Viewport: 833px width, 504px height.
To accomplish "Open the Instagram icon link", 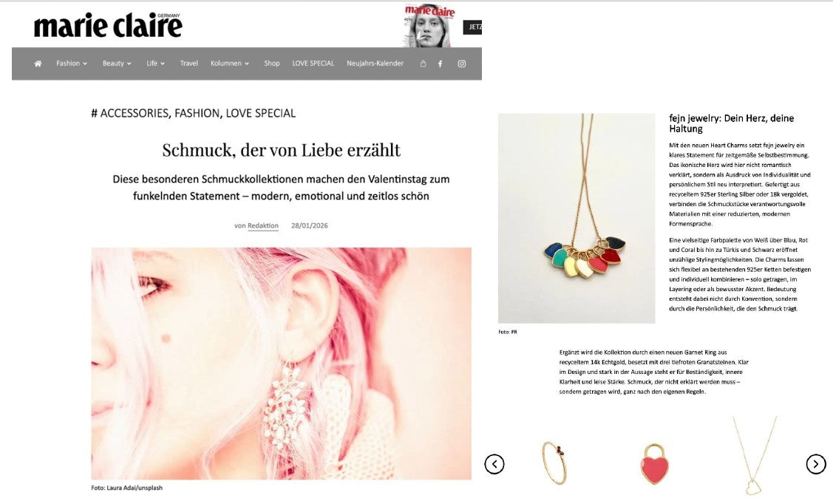I will (462, 64).
